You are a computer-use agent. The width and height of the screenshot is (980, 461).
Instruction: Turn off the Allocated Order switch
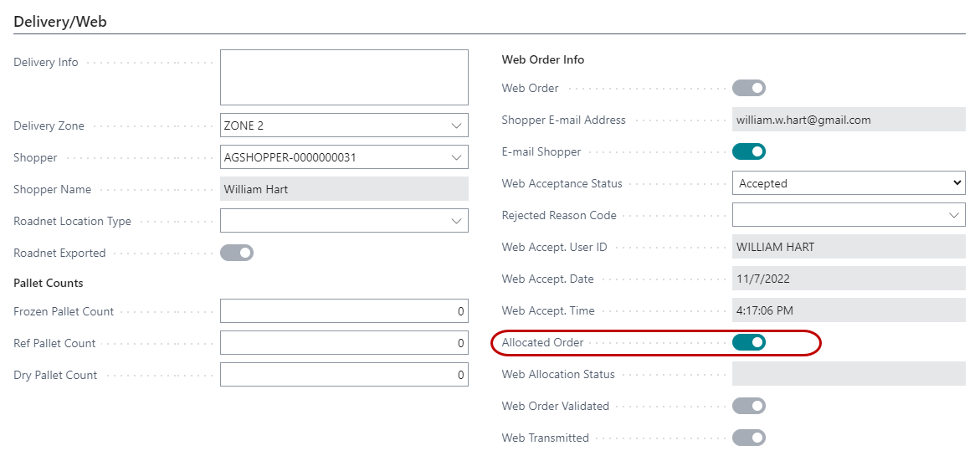click(748, 342)
